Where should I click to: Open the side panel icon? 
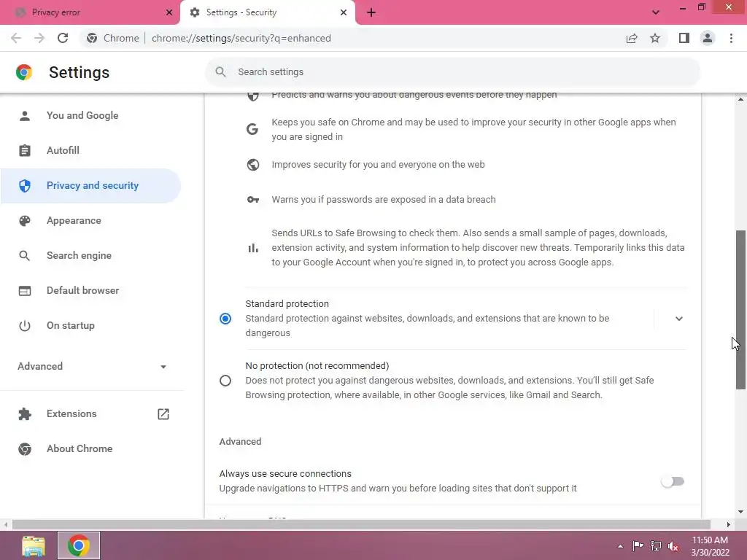tap(684, 38)
